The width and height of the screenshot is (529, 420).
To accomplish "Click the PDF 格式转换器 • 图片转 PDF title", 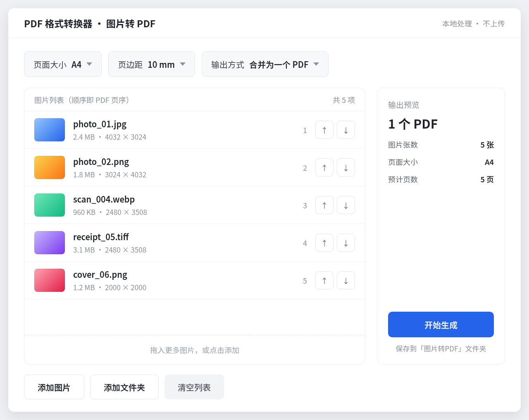I will (90, 24).
